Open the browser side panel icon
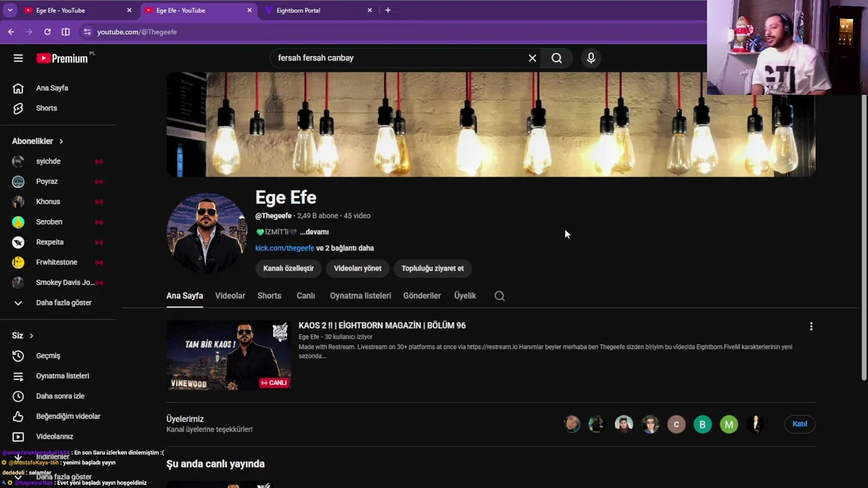The width and height of the screenshot is (868, 488). [66, 32]
